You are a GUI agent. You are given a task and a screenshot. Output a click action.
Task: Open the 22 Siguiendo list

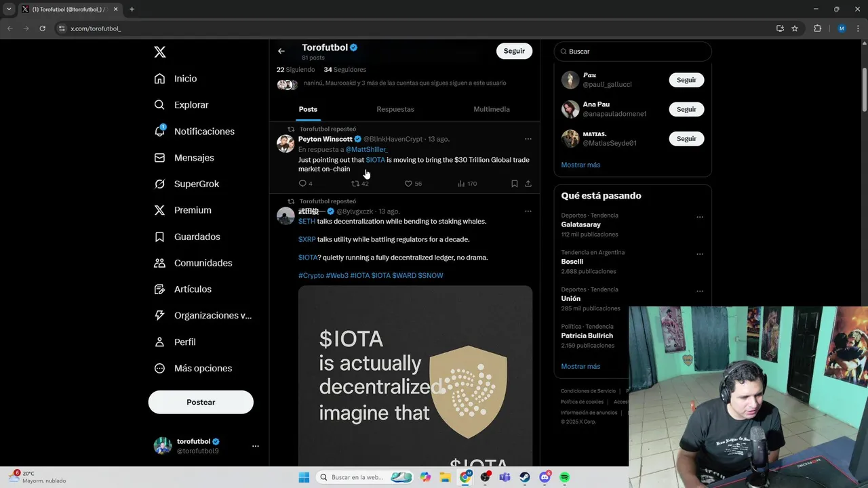(296, 70)
